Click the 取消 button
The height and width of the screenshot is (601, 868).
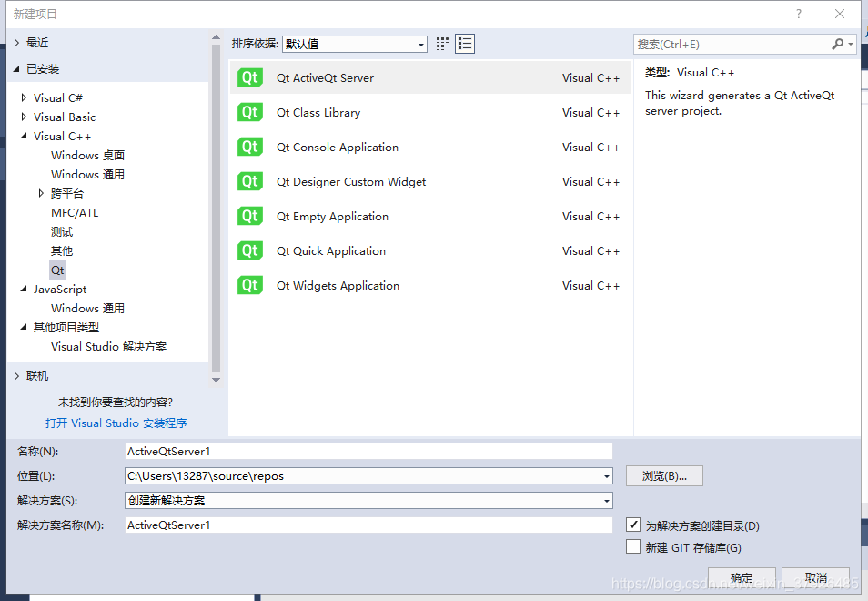click(816, 577)
